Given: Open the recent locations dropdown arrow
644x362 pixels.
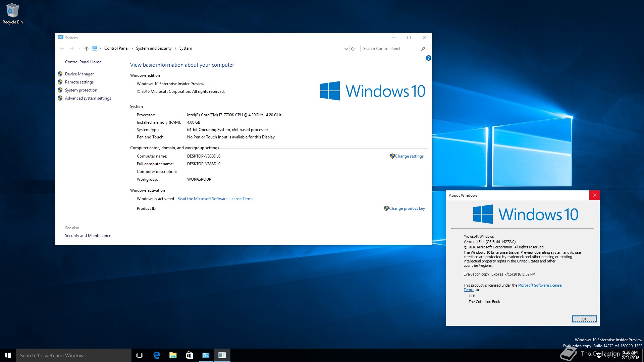Looking at the screenshot, I should (x=79, y=49).
